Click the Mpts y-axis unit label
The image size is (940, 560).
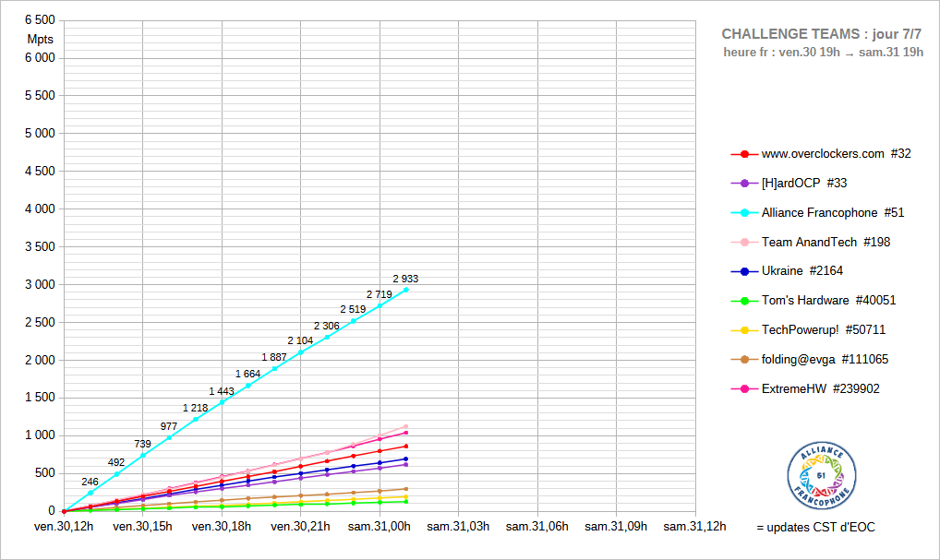(x=41, y=39)
